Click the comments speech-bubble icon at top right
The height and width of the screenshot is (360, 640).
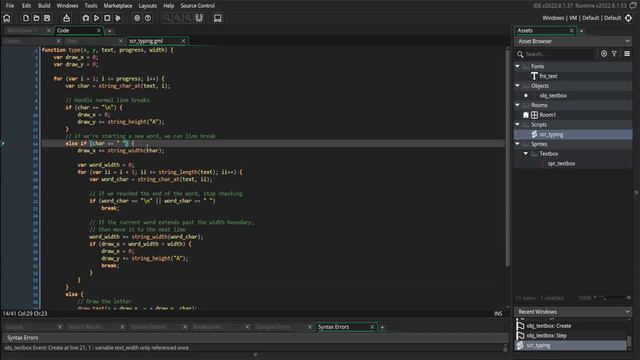pyautogui.click(x=633, y=6)
